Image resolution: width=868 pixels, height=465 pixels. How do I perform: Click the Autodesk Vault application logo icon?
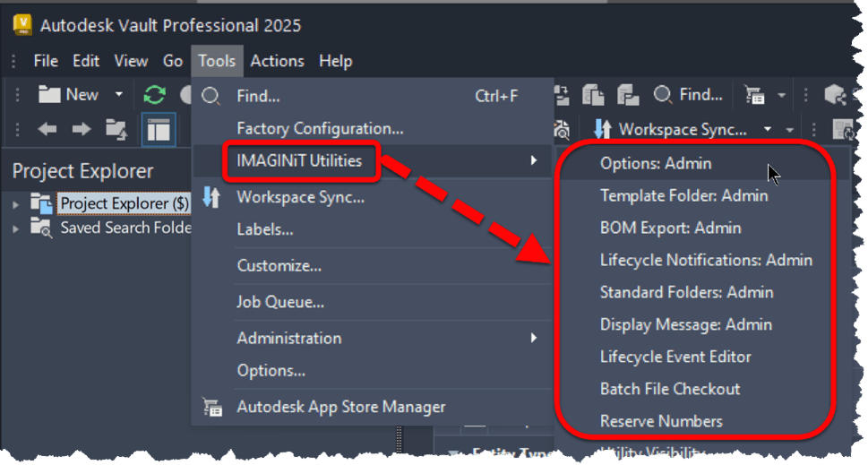coord(22,25)
